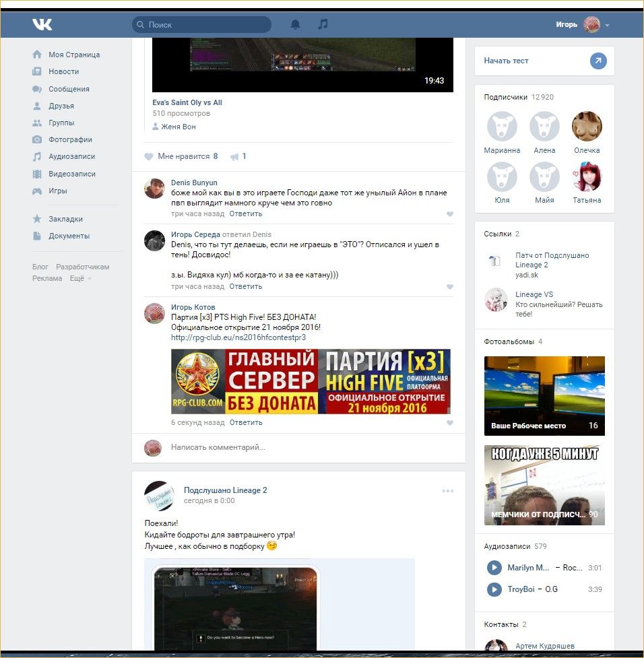Screen dimensions: 644x658
Task: Open Закладки in left sidebar
Action: tap(65, 219)
